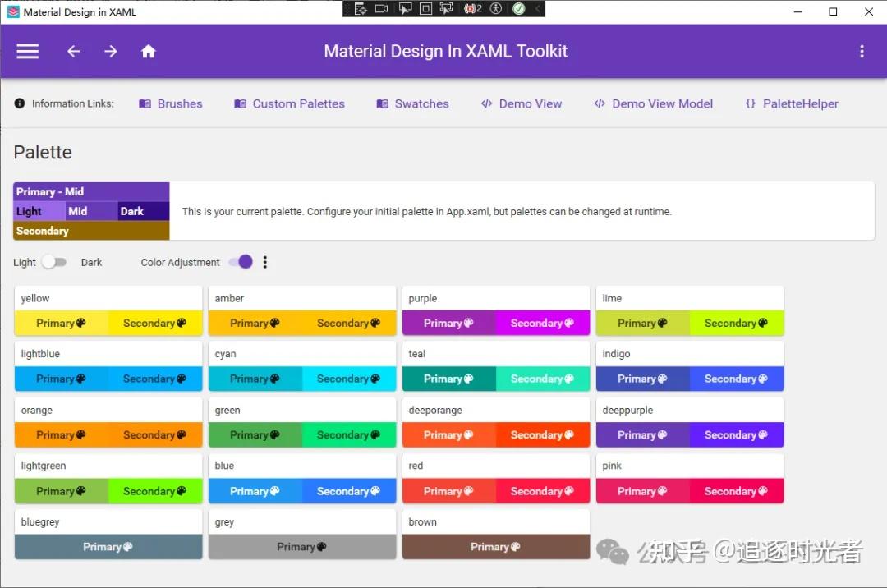Screen dimensions: 887x588
Task: Click the Primary - Mid color swatch
Action: tap(90, 191)
